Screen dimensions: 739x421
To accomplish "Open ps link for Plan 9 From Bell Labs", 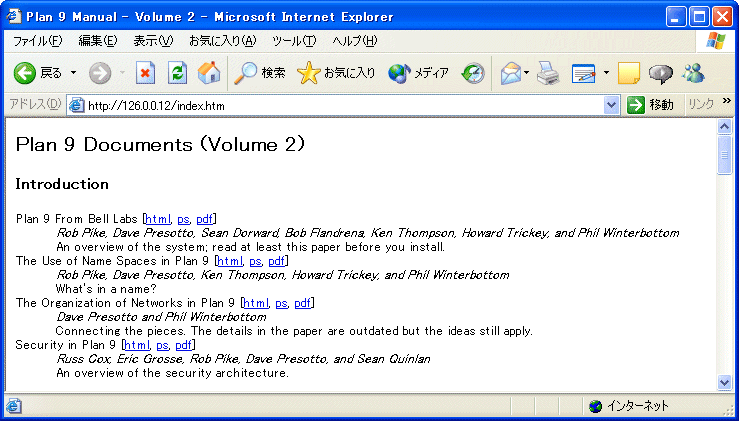I will coord(183,220).
